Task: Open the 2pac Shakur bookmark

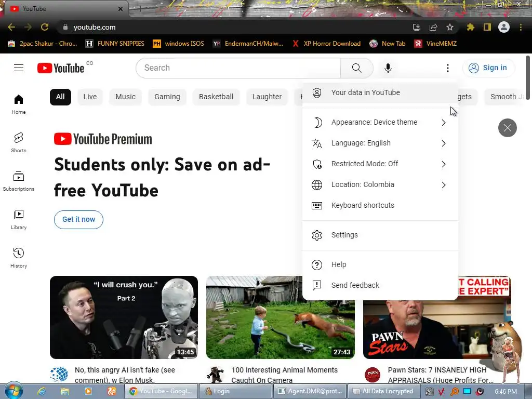Action: tap(43, 44)
